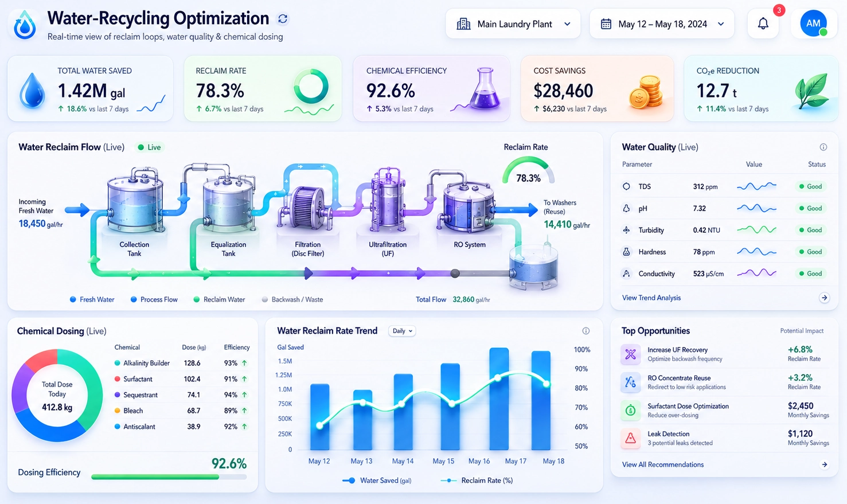Toggle Reclaim Rate (%) chart series
Screen dimensions: 847x504
coord(477,480)
